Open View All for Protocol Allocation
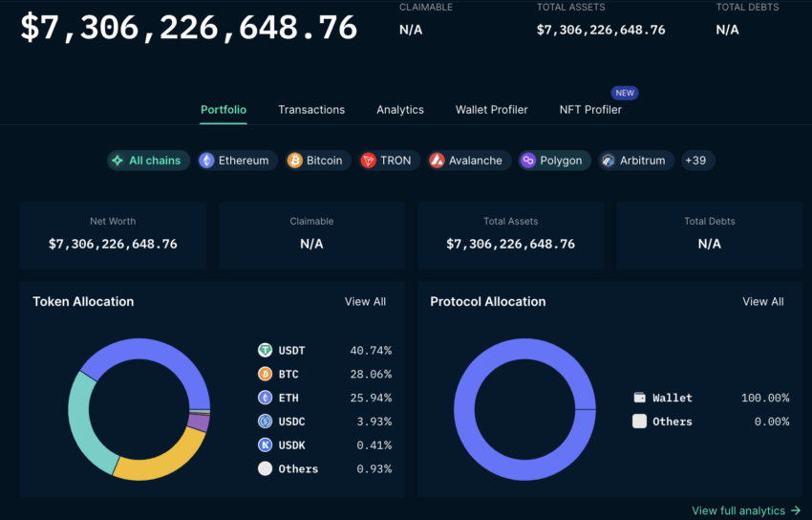812x520 pixels. coord(762,302)
